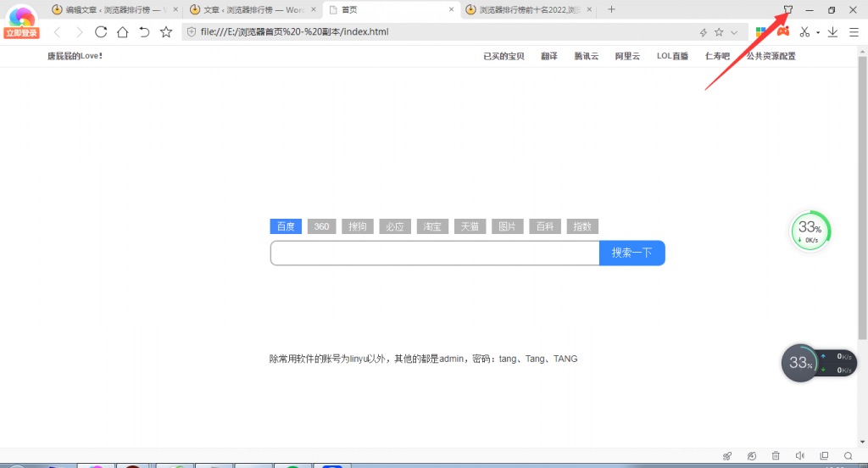Mute page with speaker icon
Viewport: 868px width, 468px height.
[x=800, y=456]
